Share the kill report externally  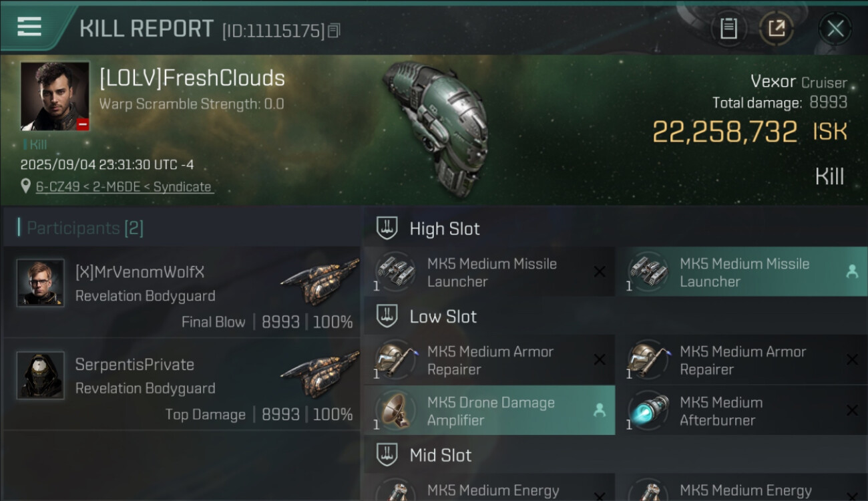776,29
